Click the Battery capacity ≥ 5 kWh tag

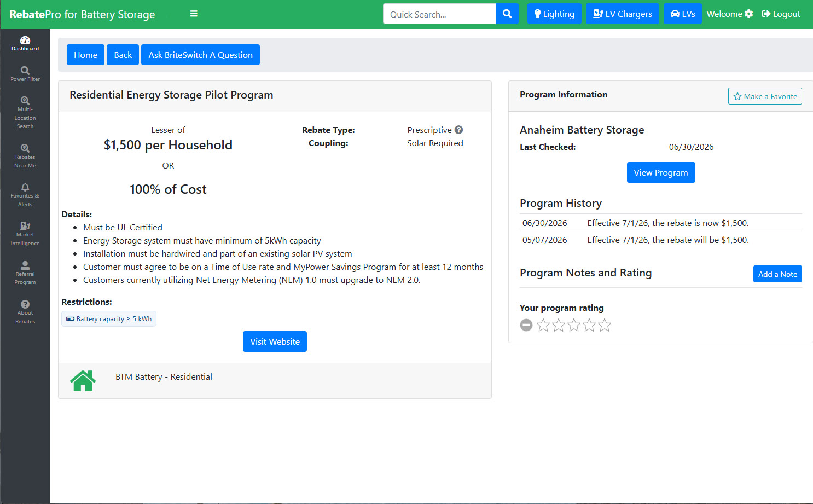(109, 319)
